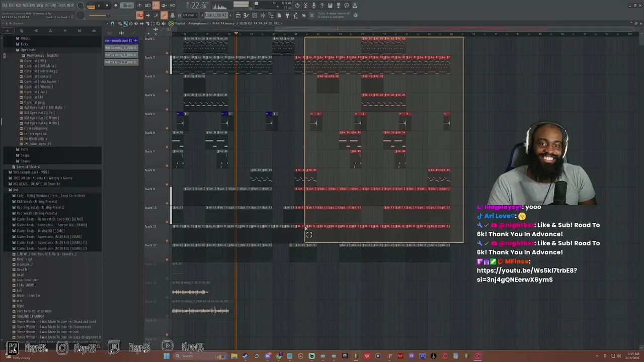Select Open Hat [ Wheezy ] sample
644x362 pixels.
click(38, 87)
